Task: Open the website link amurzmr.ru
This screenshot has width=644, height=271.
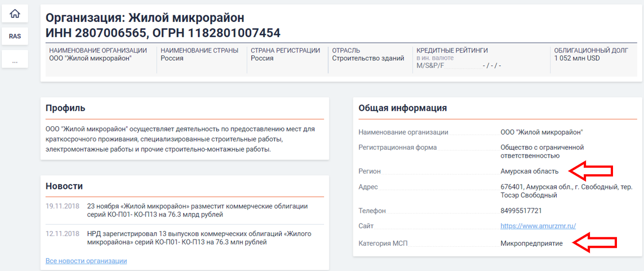Action: 538,226
